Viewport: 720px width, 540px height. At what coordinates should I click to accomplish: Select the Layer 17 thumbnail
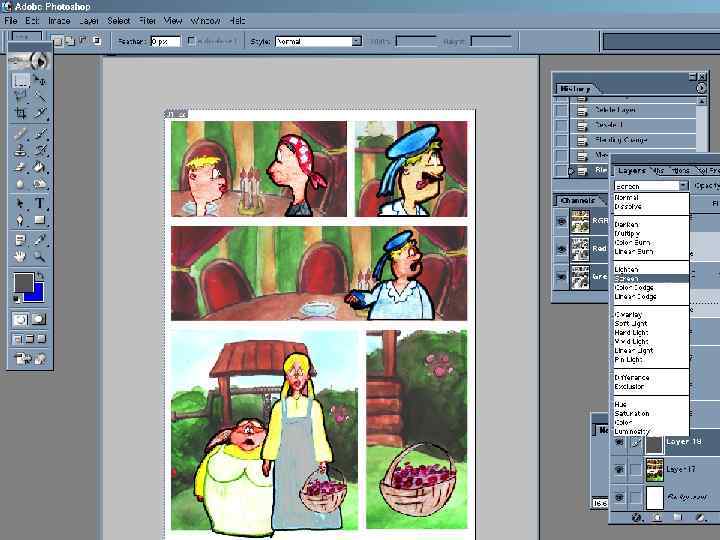(654, 469)
